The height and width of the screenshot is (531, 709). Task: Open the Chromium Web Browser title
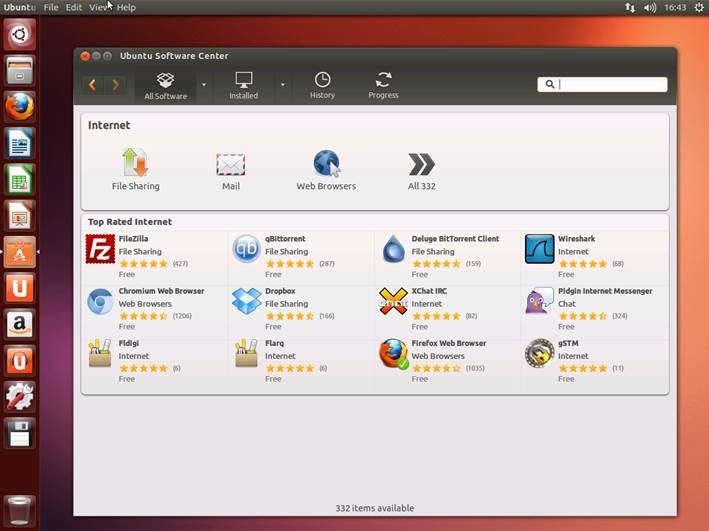pyautogui.click(x=161, y=291)
